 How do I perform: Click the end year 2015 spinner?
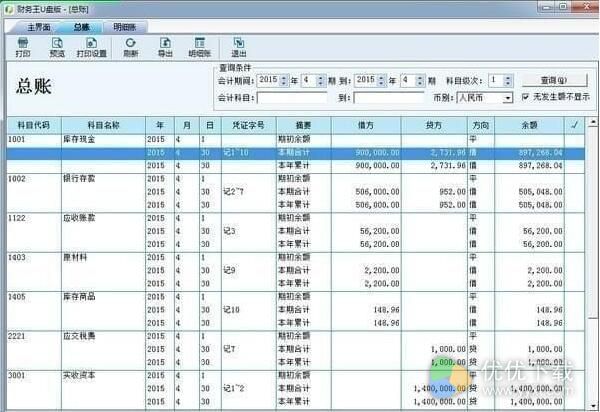tap(370, 80)
